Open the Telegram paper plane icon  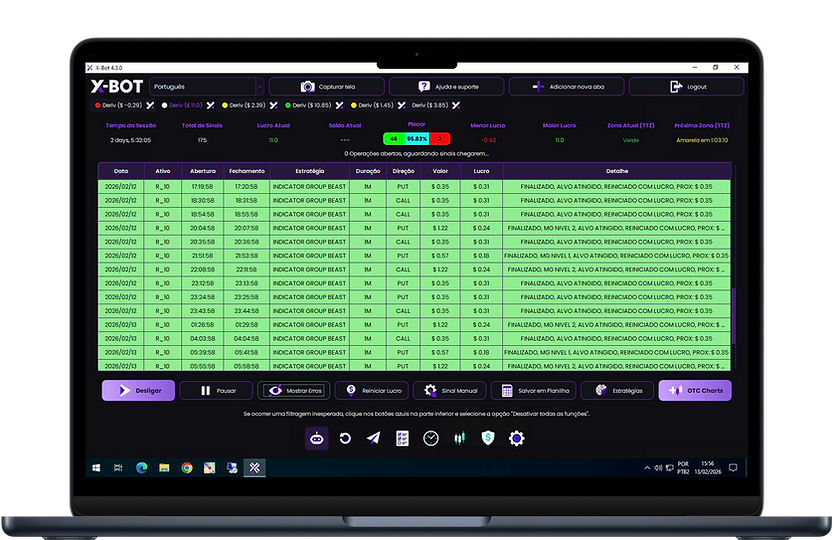tap(373, 438)
